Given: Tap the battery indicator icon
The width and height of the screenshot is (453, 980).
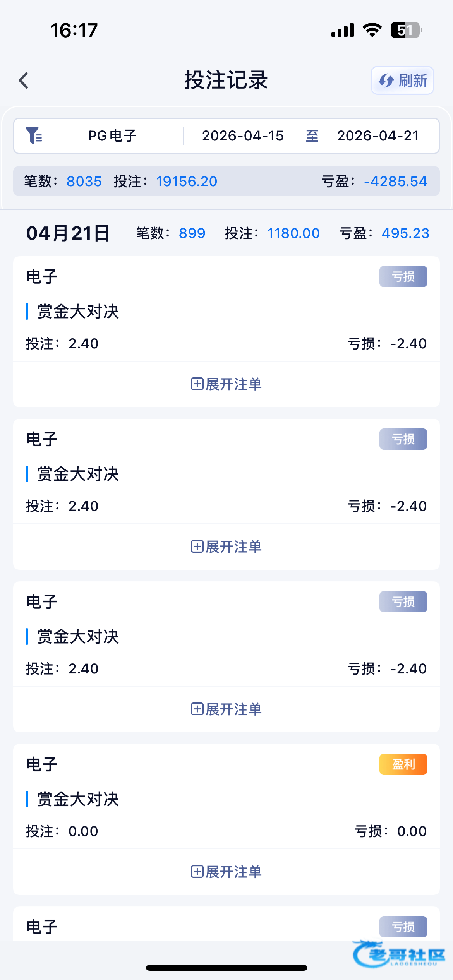Looking at the screenshot, I should tap(405, 30).
